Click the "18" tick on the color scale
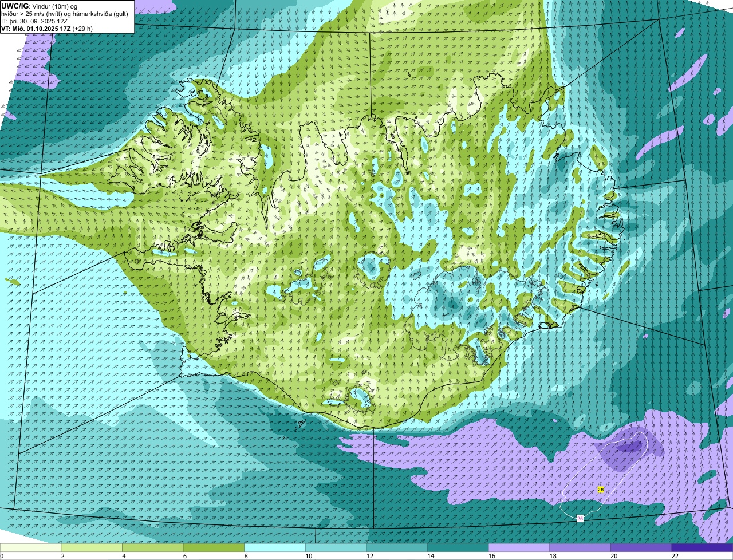733x560 pixels. (553, 556)
